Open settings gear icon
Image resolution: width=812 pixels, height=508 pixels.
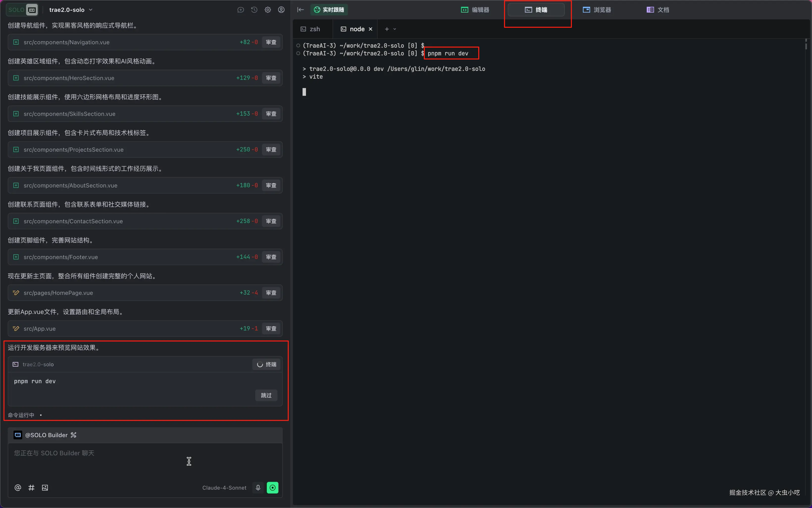point(268,10)
